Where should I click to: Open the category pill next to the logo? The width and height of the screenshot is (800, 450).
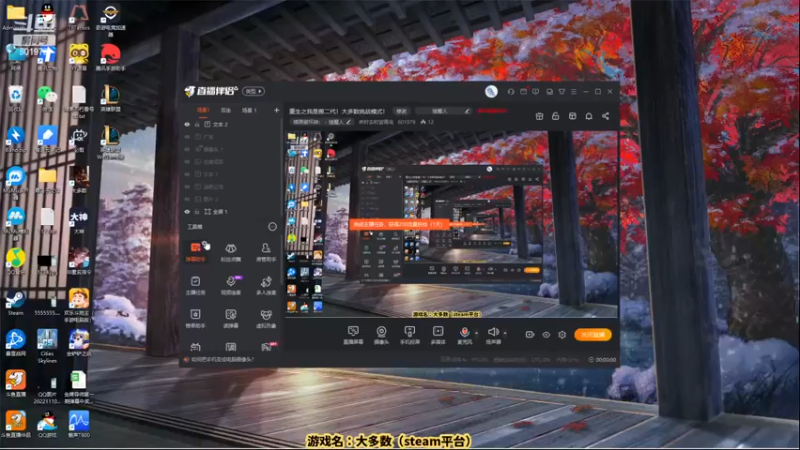(x=254, y=91)
